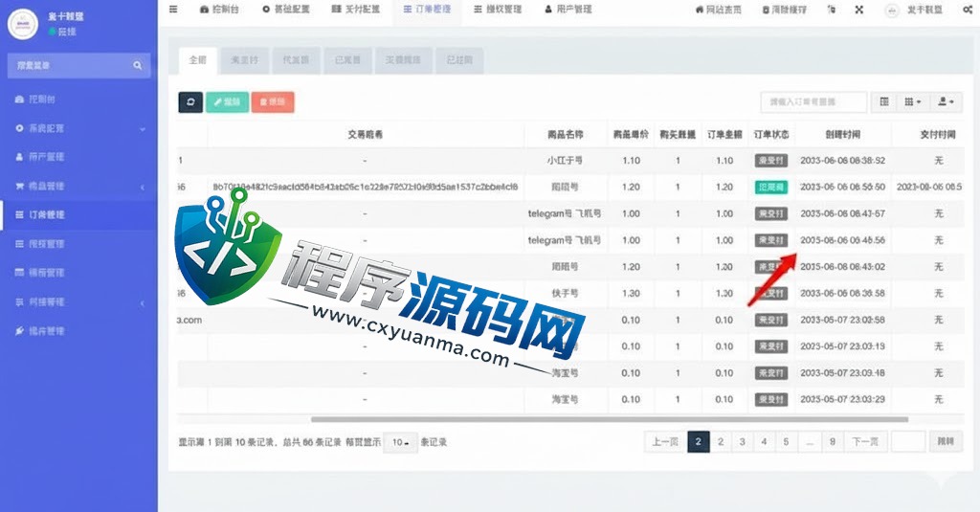This screenshot has height=512, width=980.
Task: Focus the jump-to-page number field
Action: point(908,442)
